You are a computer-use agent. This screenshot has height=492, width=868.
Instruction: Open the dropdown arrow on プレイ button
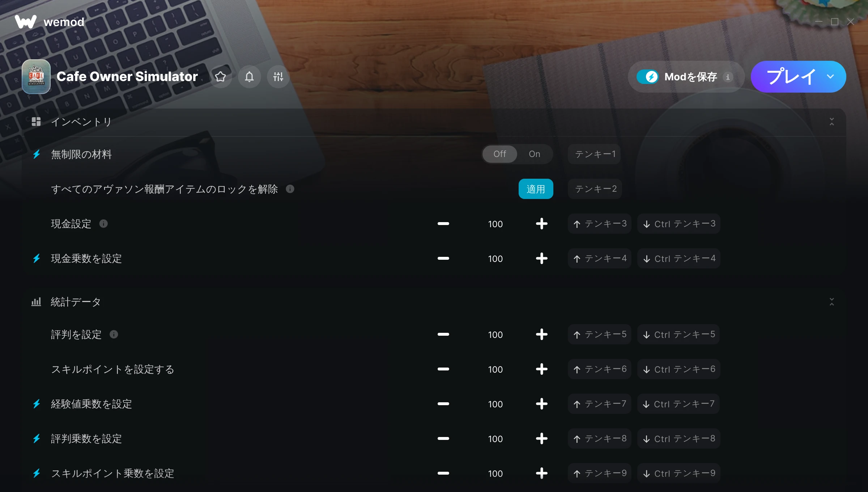pyautogui.click(x=830, y=77)
